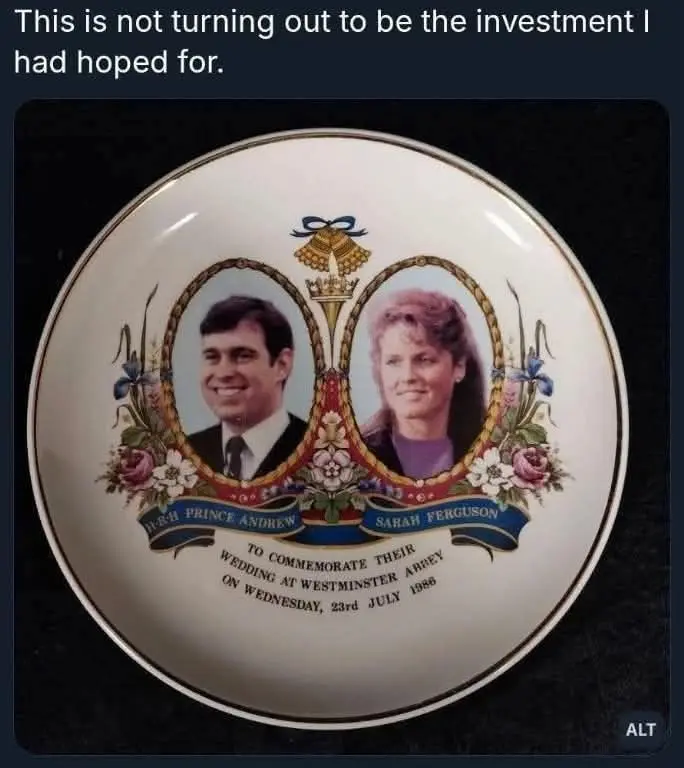This screenshot has height=768, width=684.
Task: Click the 'Wedding at Westminster Abbey' inscription line
Action: tap(333, 570)
